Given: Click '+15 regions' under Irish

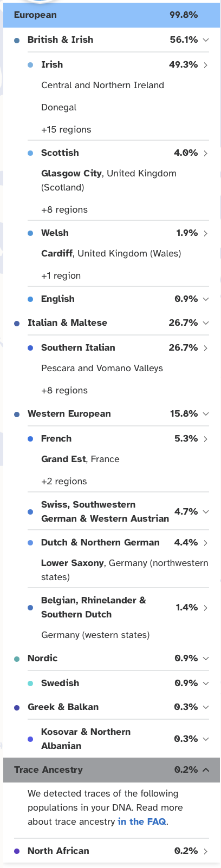Looking at the screenshot, I should pyautogui.click(x=66, y=130).
